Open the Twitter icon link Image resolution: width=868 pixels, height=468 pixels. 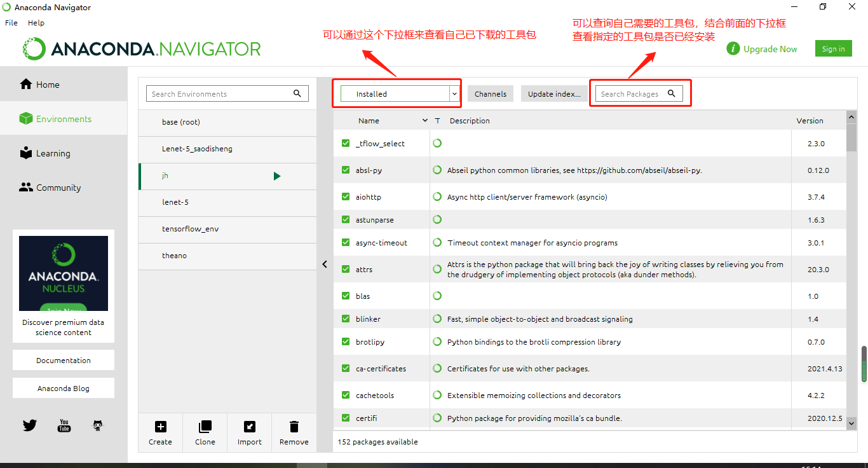click(30, 425)
